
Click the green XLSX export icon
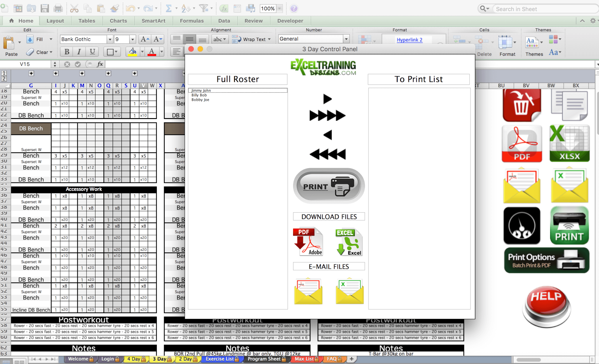(569, 144)
